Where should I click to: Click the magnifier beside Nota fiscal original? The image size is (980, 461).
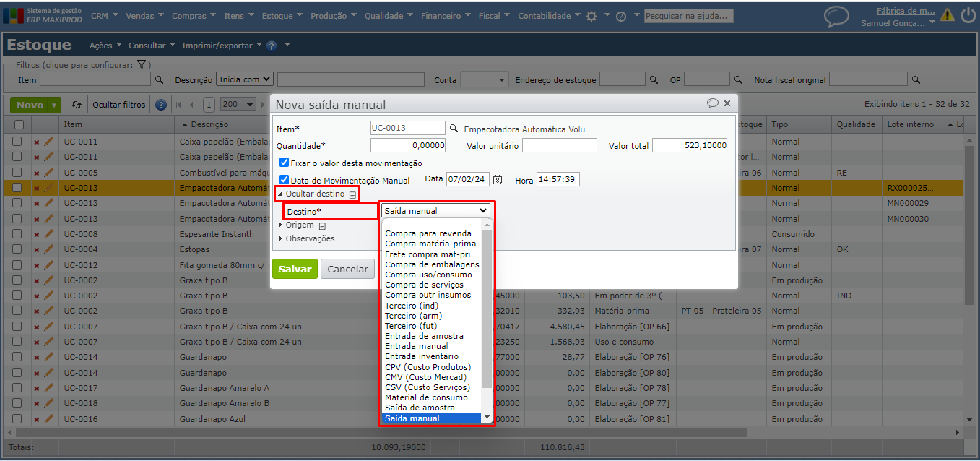(916, 79)
